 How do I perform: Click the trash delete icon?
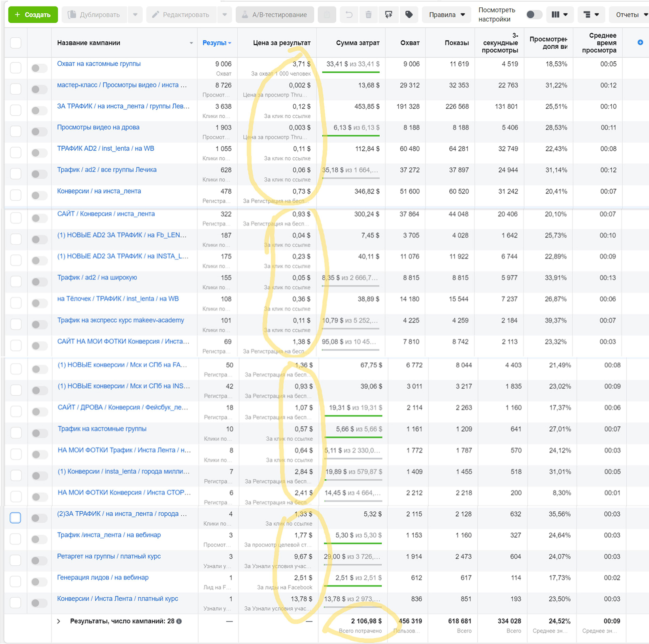pyautogui.click(x=368, y=15)
